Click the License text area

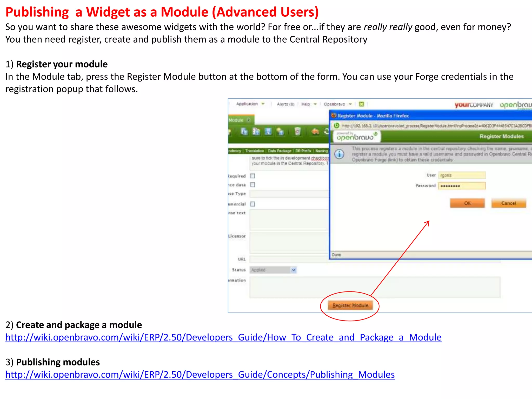click(x=289, y=220)
